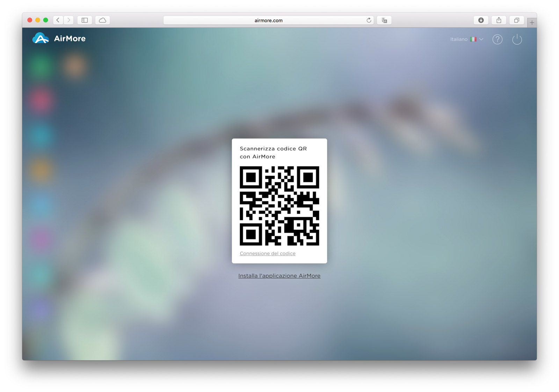Click the AirMore QR code image
Screen dimensions: 559x392
[279, 206]
